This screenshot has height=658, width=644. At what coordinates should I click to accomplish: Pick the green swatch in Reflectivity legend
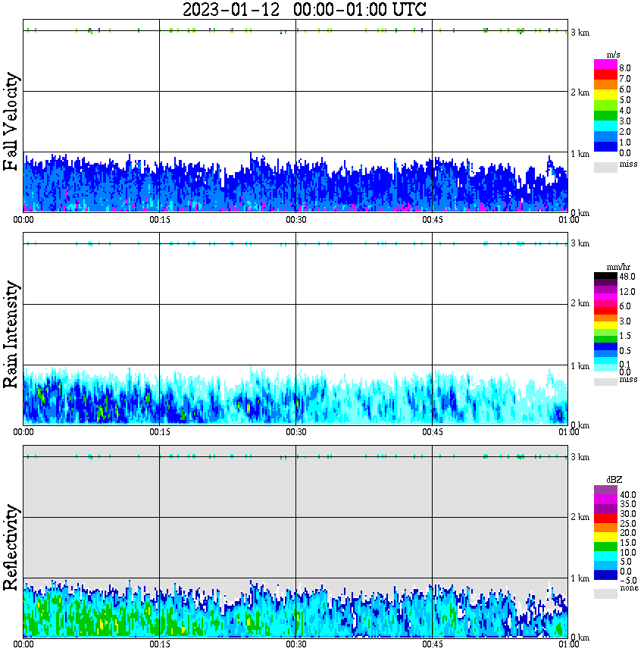click(x=605, y=547)
